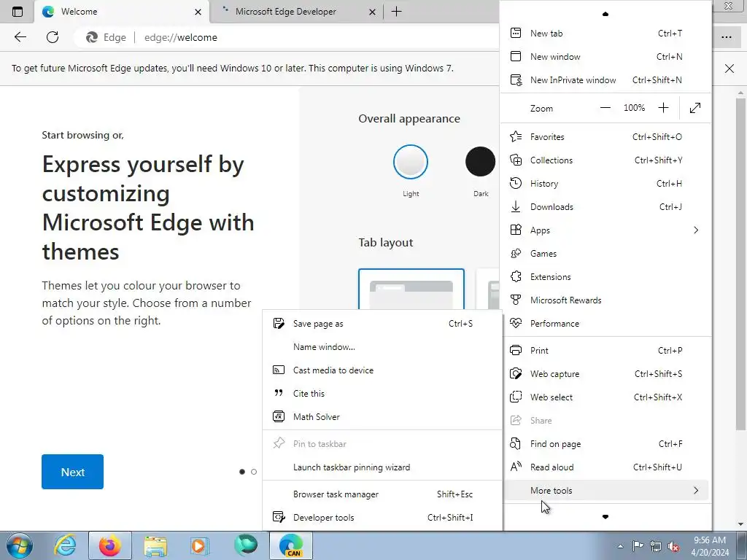The height and width of the screenshot is (560, 747).
Task: Select the Light appearance option
Action: pos(411,162)
